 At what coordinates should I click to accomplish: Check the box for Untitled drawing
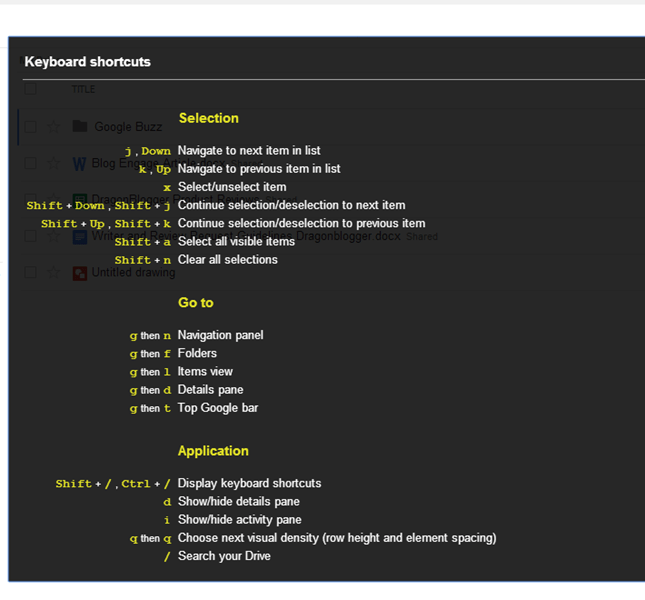coord(30,272)
